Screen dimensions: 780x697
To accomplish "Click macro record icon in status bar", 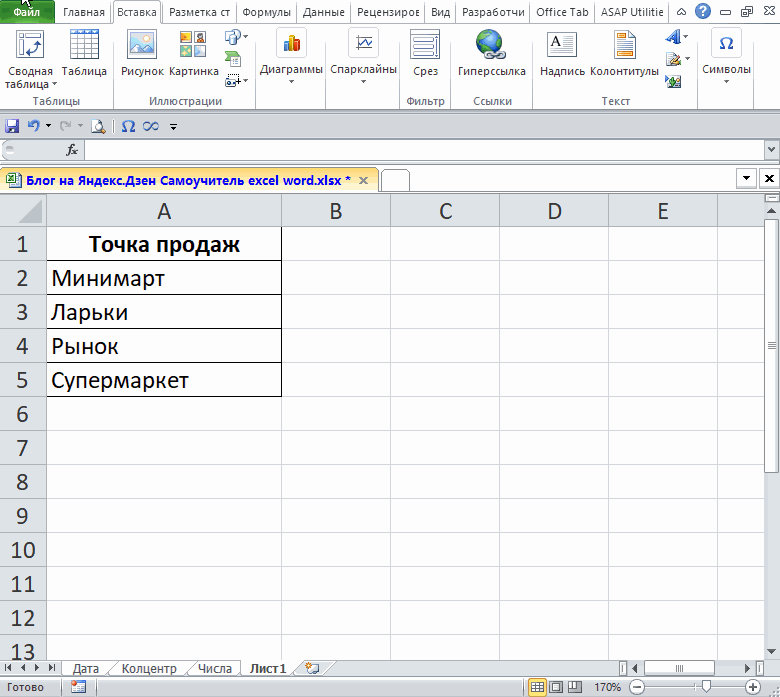I will point(78,687).
